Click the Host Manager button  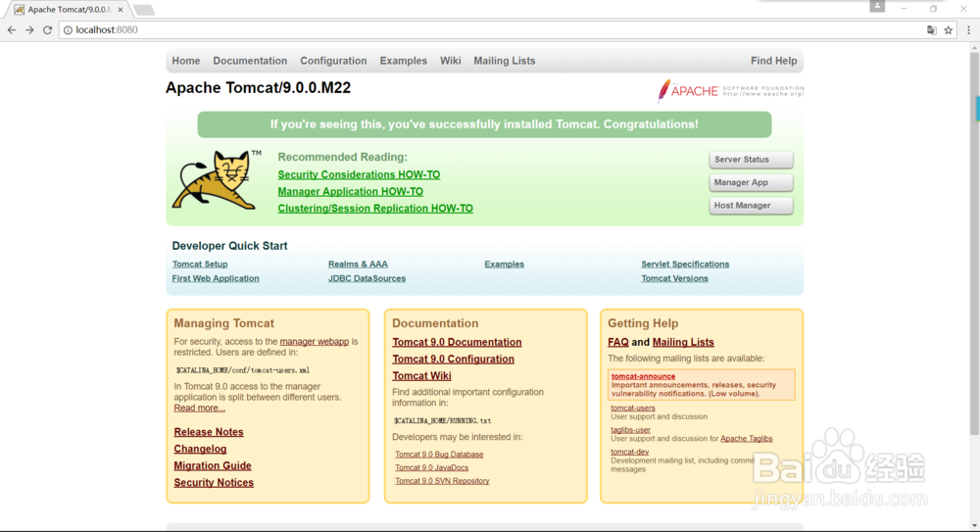pos(751,205)
